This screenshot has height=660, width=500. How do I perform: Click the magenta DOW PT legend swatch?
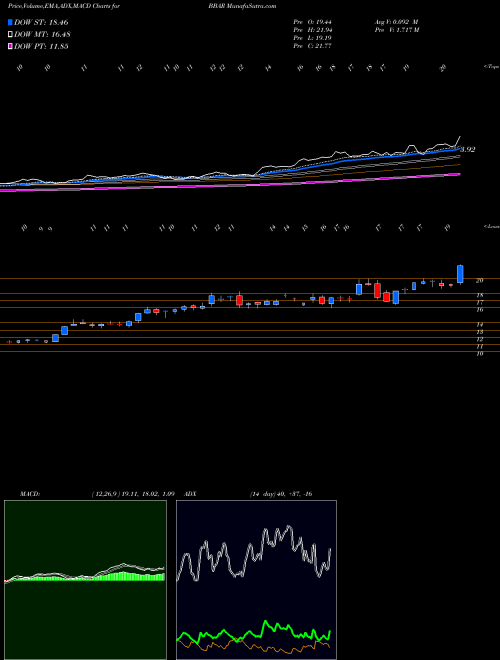coord(10,46)
